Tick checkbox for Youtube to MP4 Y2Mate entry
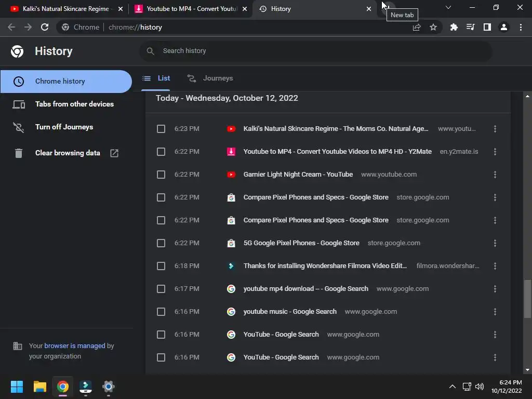This screenshot has width=532, height=399. tap(161, 152)
